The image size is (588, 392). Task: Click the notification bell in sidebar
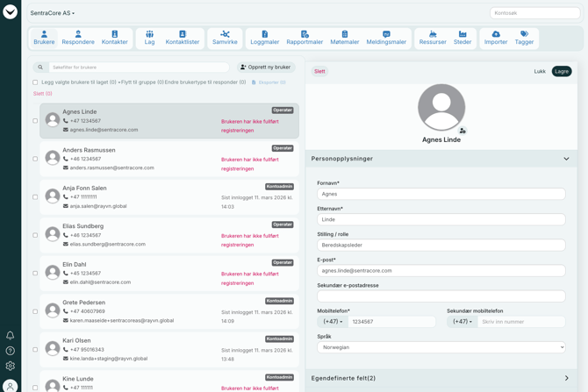point(11,335)
